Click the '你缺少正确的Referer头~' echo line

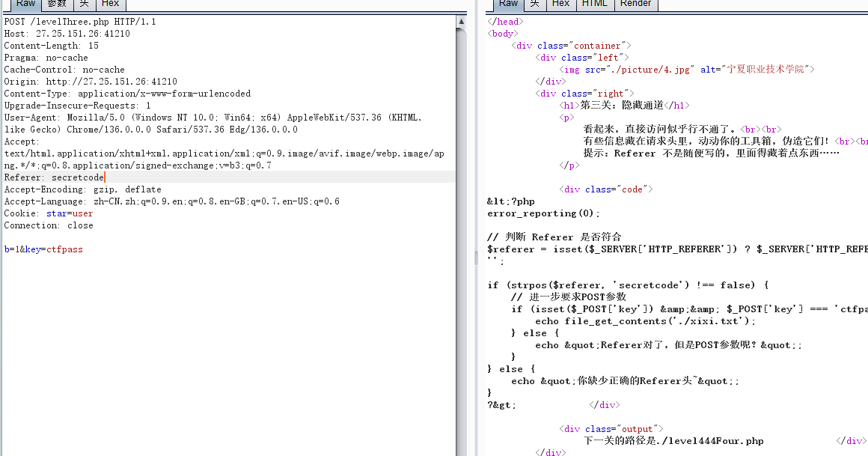tap(625, 381)
